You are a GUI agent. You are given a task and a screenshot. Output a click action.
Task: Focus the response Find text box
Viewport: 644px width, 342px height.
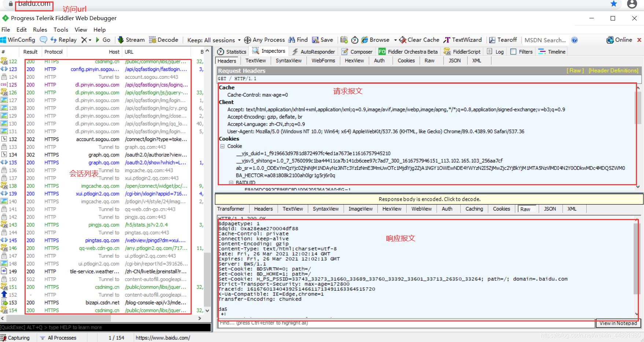[406, 323]
